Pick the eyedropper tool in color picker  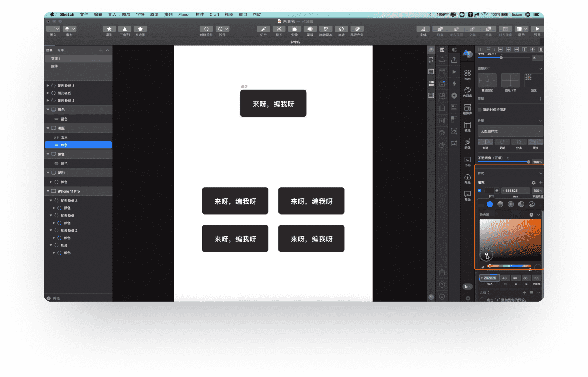pyautogui.click(x=482, y=268)
